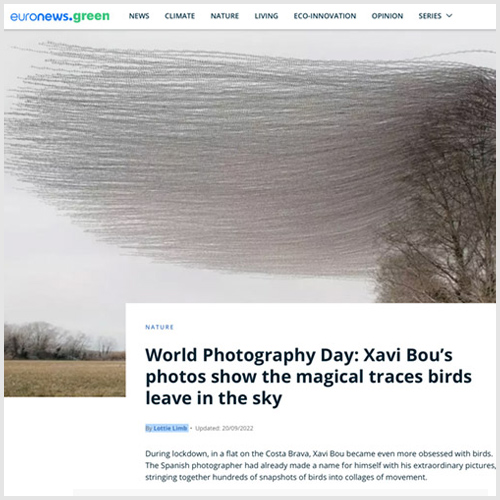Image resolution: width=500 pixels, height=500 pixels.
Task: Click the SERIES menu label
Action: pyautogui.click(x=430, y=16)
